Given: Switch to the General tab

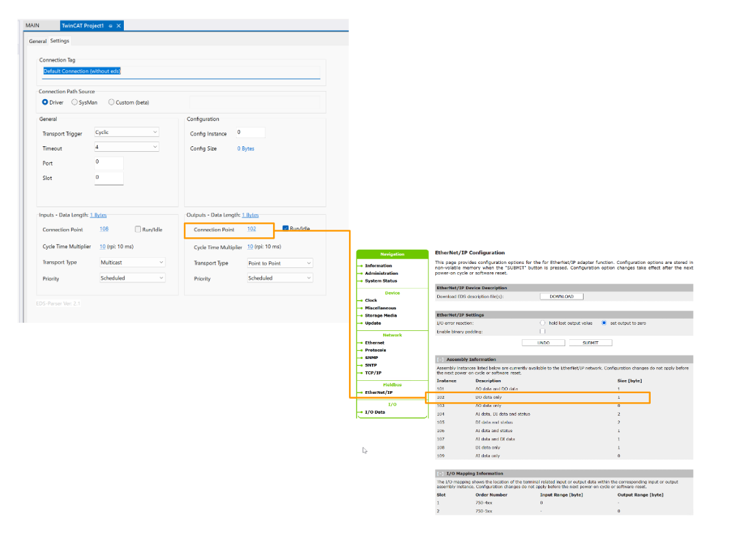Looking at the screenshot, I should pyautogui.click(x=38, y=41).
